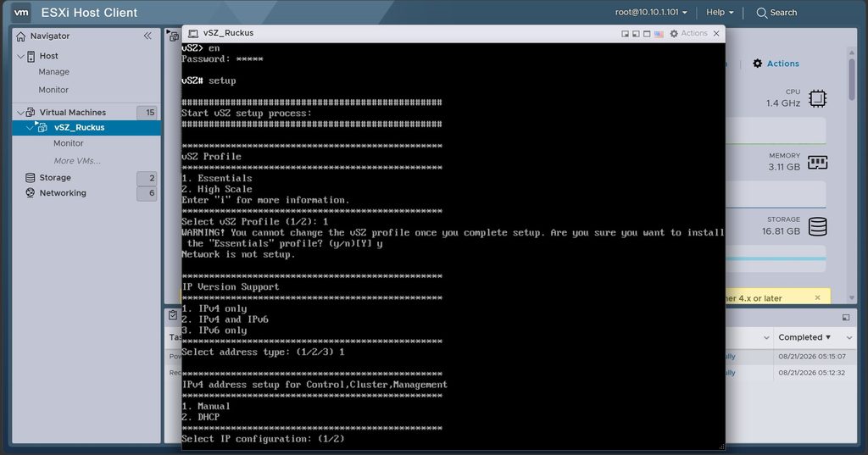This screenshot has height=455, width=868.
Task: Click the 'Select IP configuration: (1/2)' prompt line
Action: (x=263, y=439)
